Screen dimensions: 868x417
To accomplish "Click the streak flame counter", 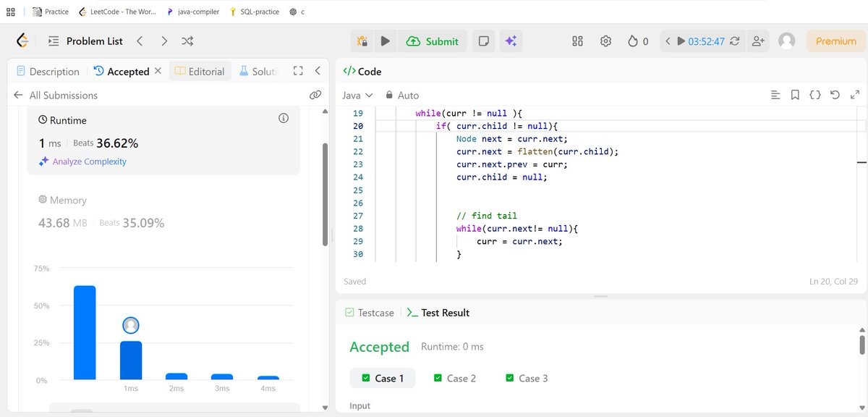I will [638, 41].
